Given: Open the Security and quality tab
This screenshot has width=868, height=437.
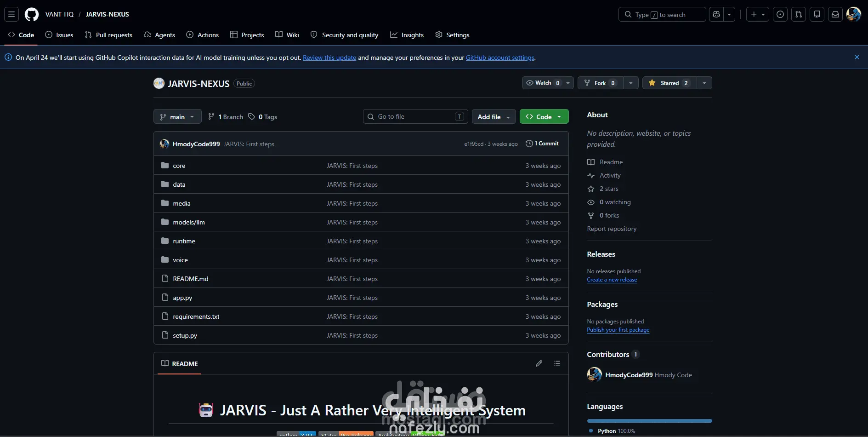Looking at the screenshot, I should (345, 35).
